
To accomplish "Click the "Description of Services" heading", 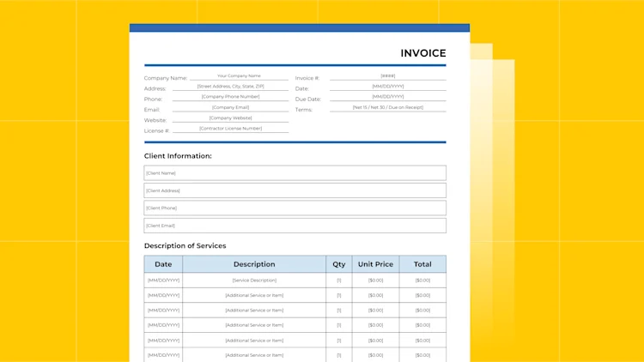I will pos(185,246).
